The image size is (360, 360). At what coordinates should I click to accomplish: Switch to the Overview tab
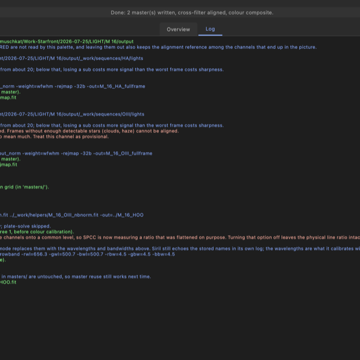point(178,29)
